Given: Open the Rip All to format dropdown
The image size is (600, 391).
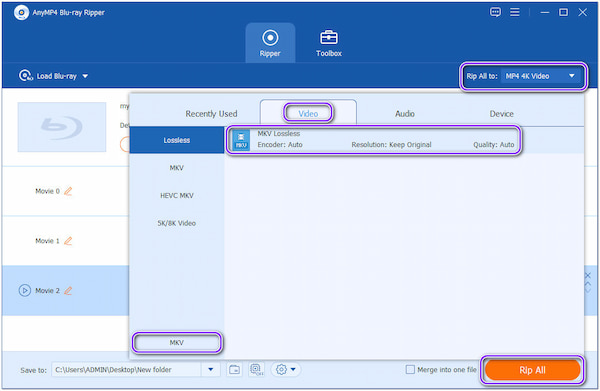Looking at the screenshot, I should click(540, 76).
